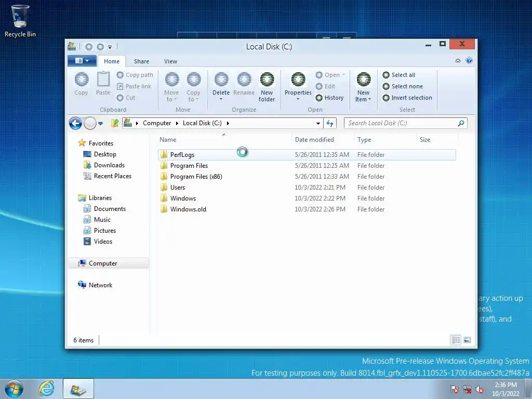Select the Windows folder row

(x=307, y=198)
